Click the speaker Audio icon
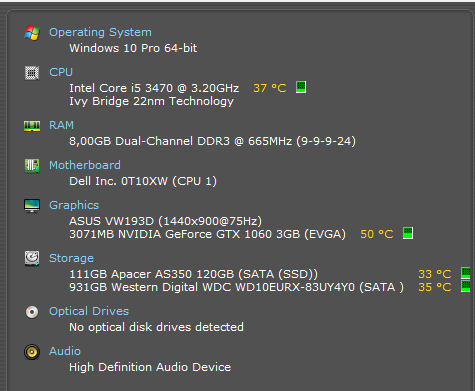475x391 pixels. click(32, 352)
